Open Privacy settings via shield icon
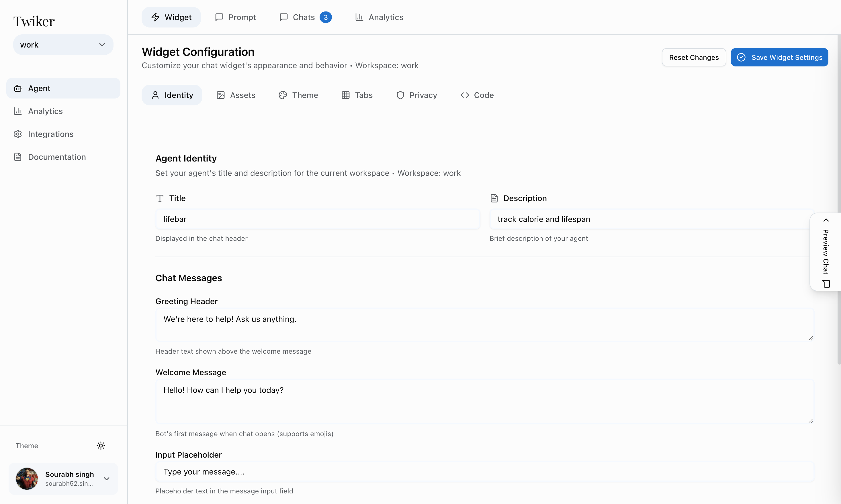 [x=400, y=95]
